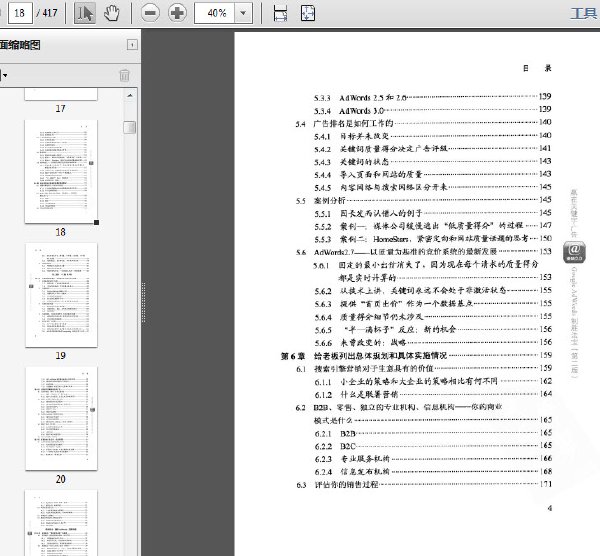
Task: Click the thumbnail label 17
Action: (x=60, y=109)
